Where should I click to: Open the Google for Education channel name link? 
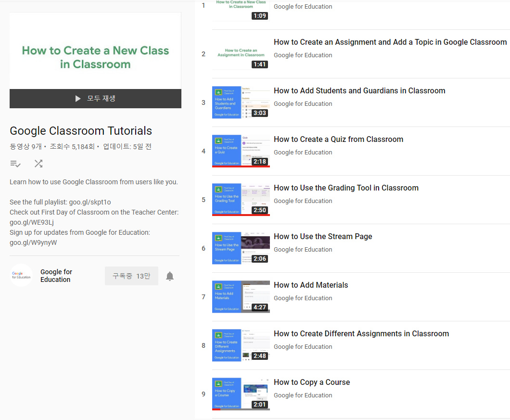coord(56,276)
